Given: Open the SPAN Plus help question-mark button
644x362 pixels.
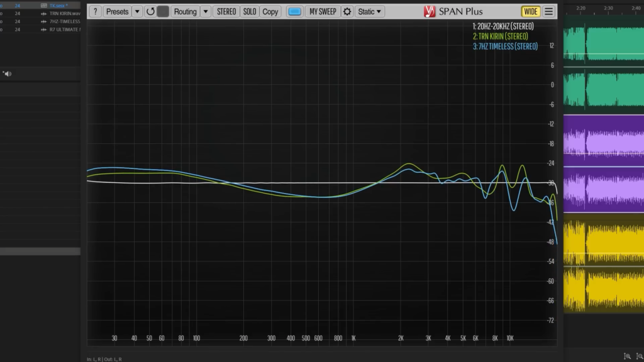Looking at the screenshot, I should tap(96, 11).
